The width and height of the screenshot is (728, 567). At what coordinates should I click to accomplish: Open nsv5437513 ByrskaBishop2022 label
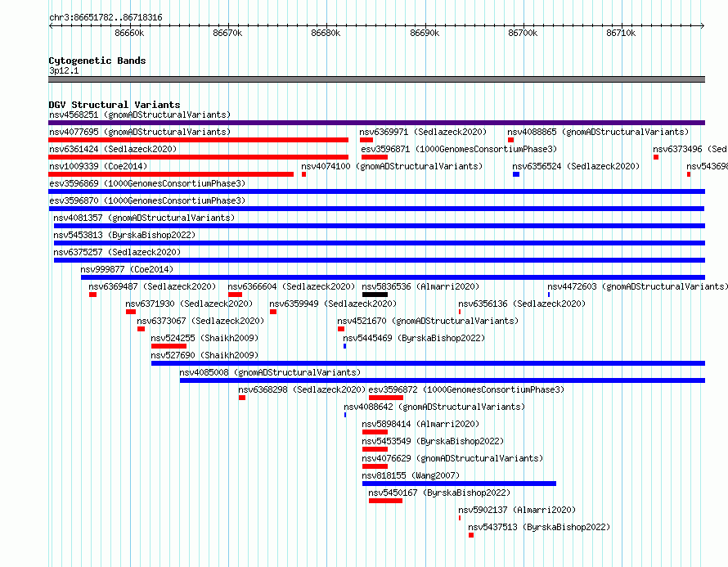tap(539, 527)
